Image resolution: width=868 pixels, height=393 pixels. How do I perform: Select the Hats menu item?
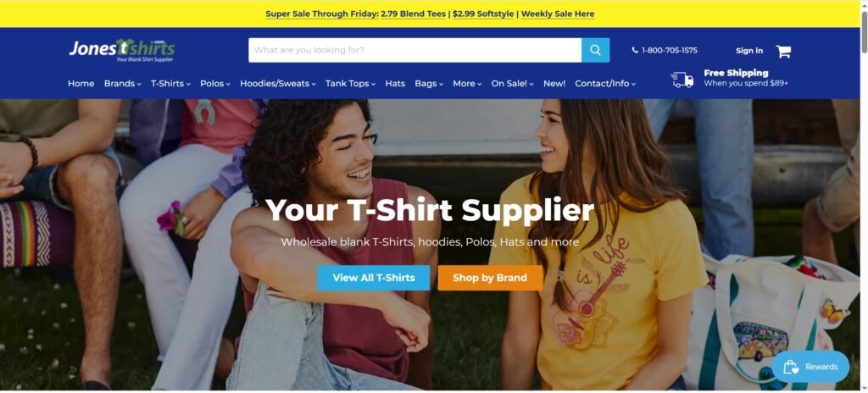click(x=395, y=84)
